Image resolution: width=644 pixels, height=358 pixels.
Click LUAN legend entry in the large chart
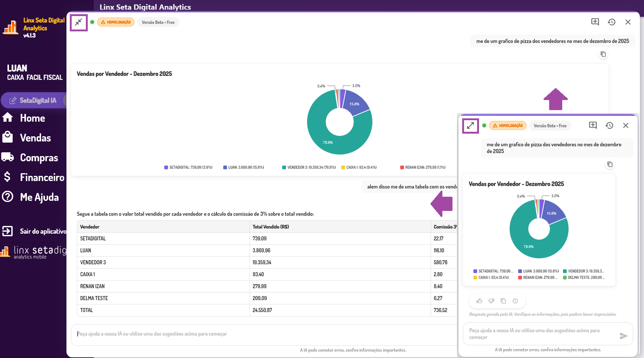click(x=243, y=167)
